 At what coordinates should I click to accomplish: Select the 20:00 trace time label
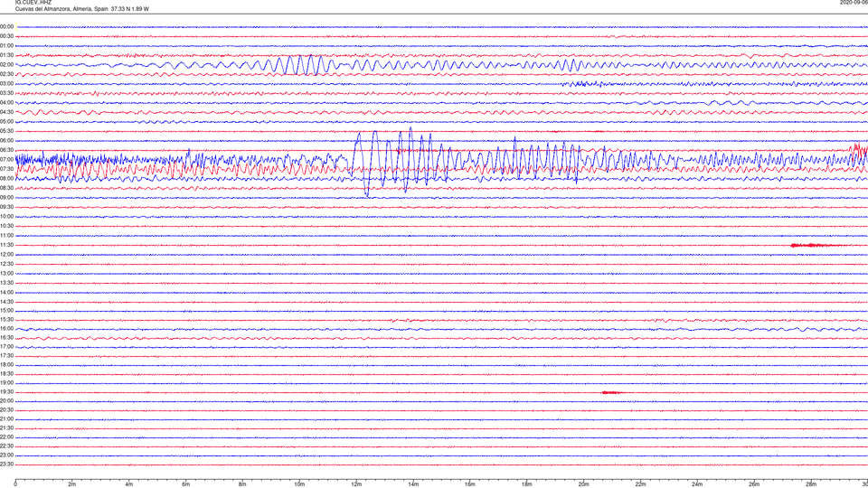pyautogui.click(x=7, y=401)
